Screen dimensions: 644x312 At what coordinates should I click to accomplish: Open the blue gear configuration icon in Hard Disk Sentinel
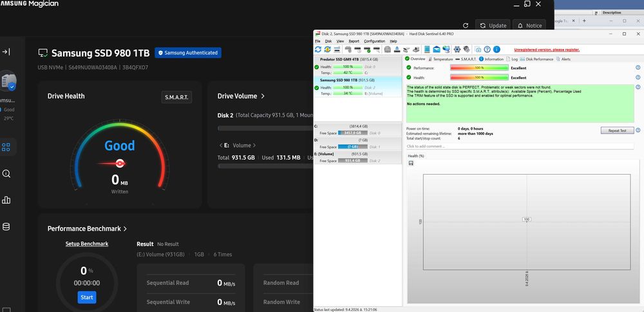(x=457, y=50)
